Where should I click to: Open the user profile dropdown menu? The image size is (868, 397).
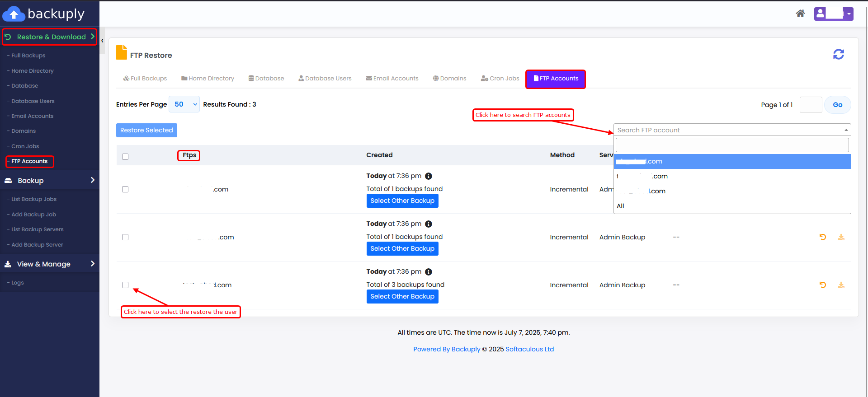833,14
